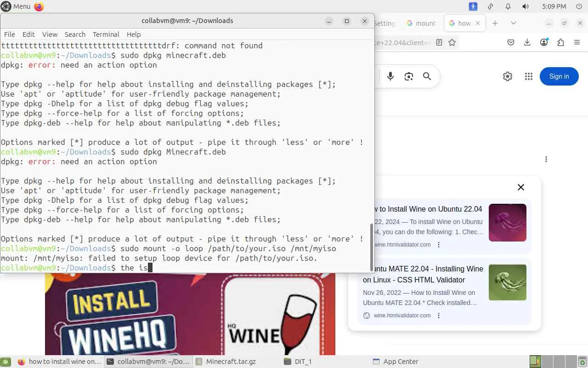Open the Pocket save icon in Firefox
588x368 pixels.
coord(511,42)
